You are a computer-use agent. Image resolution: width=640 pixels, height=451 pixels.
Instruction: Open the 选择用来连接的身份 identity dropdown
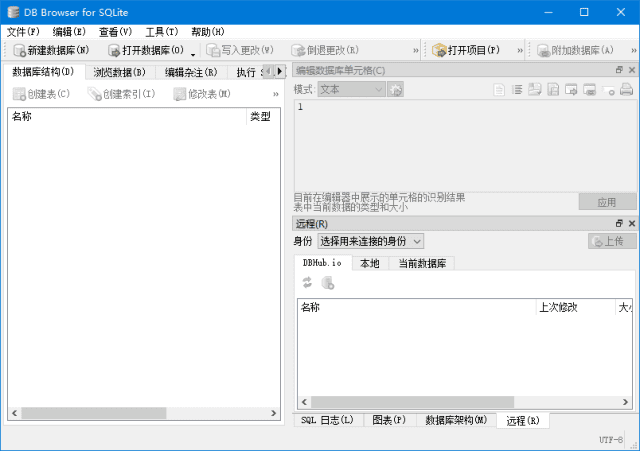point(371,241)
